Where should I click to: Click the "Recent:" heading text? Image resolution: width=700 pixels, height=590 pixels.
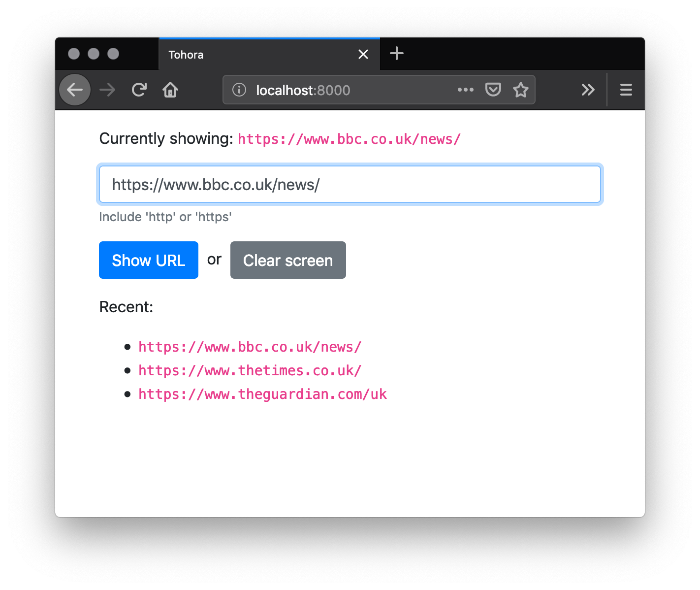coord(126,307)
